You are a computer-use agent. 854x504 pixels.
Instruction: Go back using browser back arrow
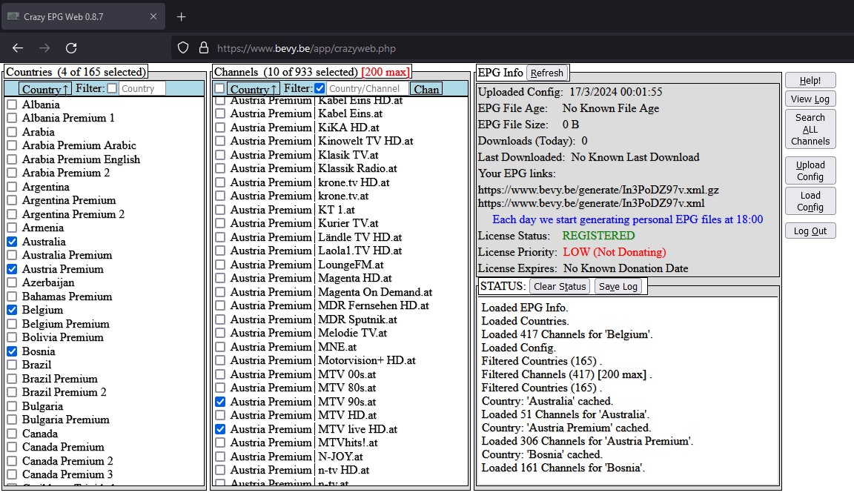[18, 48]
